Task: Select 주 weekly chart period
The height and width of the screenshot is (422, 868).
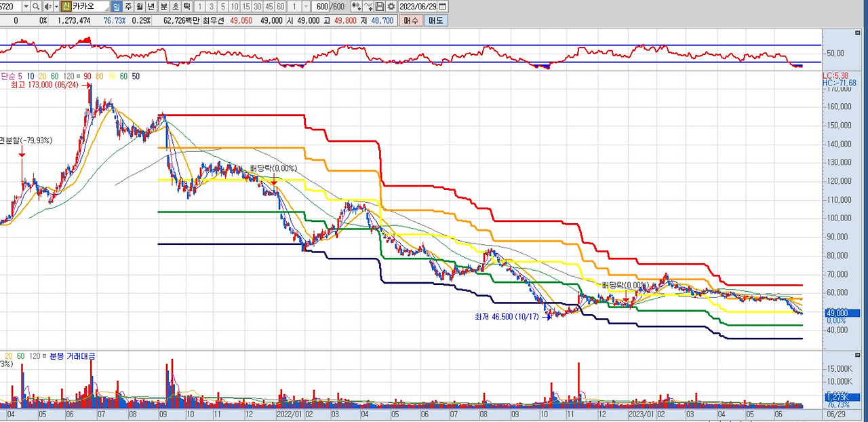Action: pos(128,6)
